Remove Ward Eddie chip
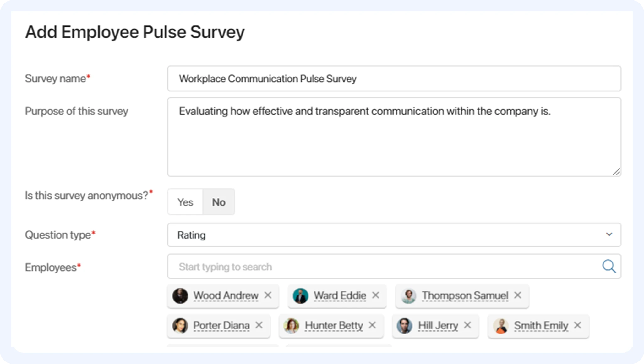This screenshot has height=364, width=644. pyautogui.click(x=376, y=295)
